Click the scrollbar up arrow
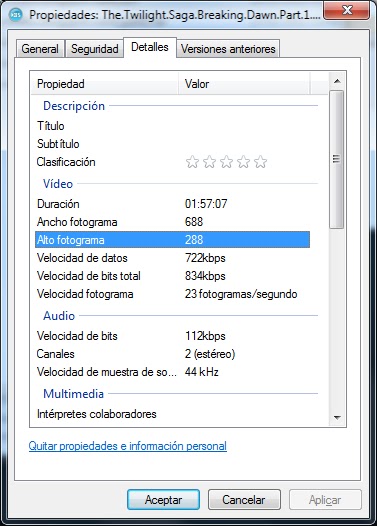Viewport: 377px width, 527px height. coord(337,81)
